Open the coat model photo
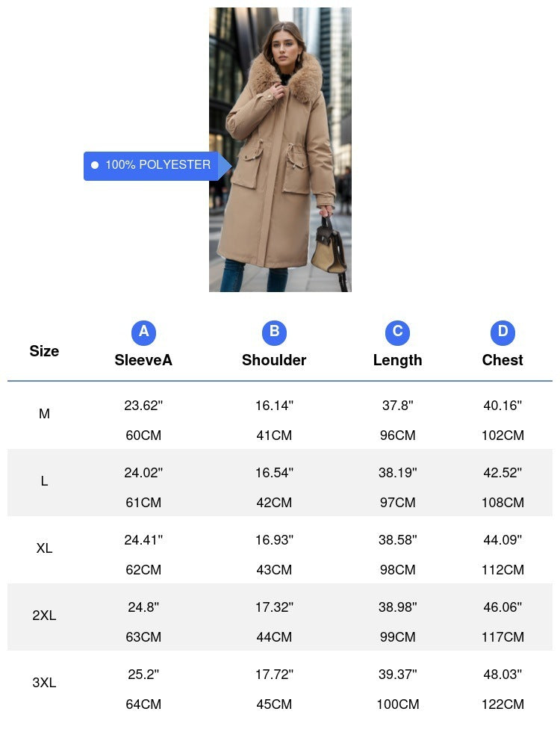The width and height of the screenshot is (560, 747). click(x=280, y=149)
